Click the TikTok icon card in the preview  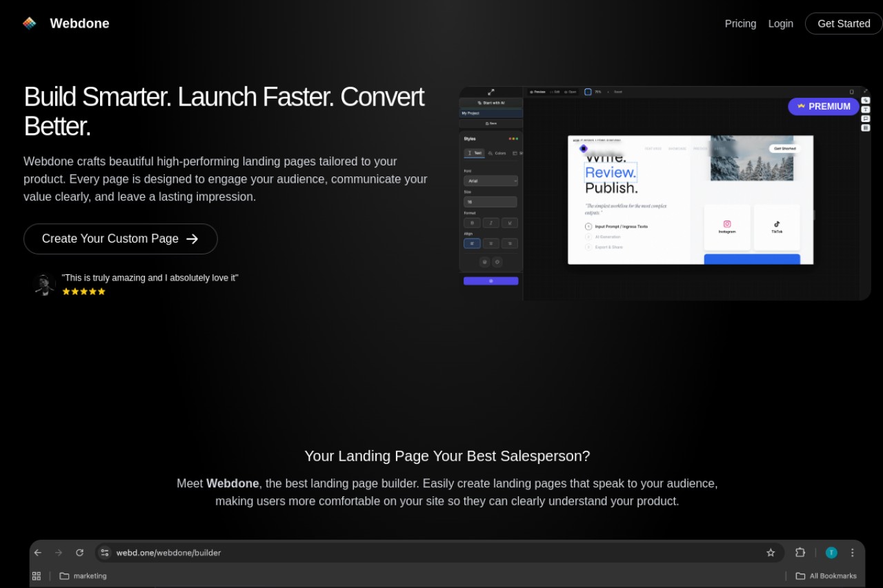pyautogui.click(x=777, y=227)
